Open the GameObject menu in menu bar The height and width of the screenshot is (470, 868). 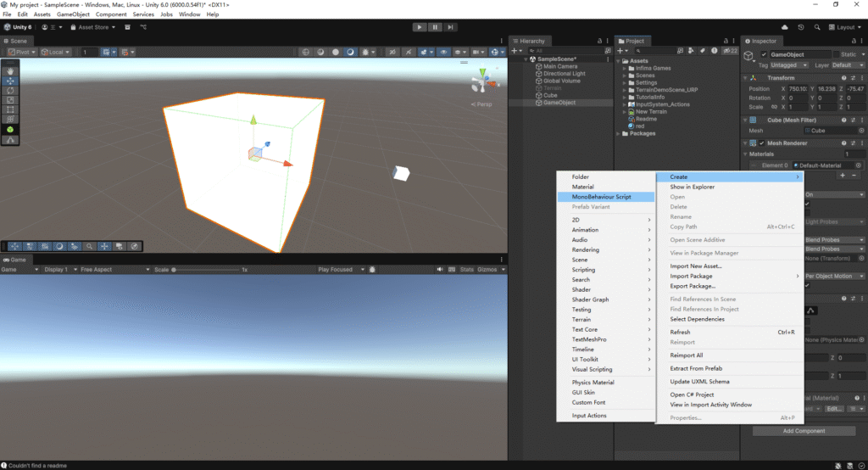click(73, 14)
